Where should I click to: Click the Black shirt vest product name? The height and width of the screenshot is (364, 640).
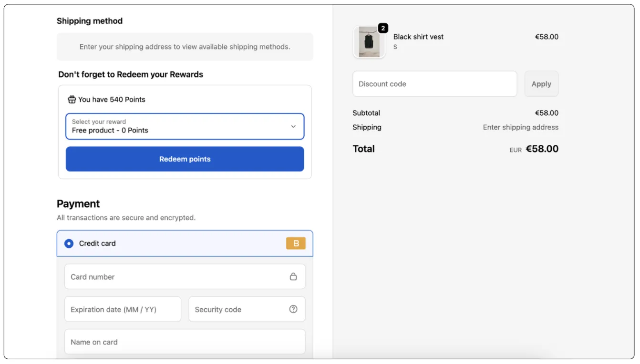click(418, 37)
